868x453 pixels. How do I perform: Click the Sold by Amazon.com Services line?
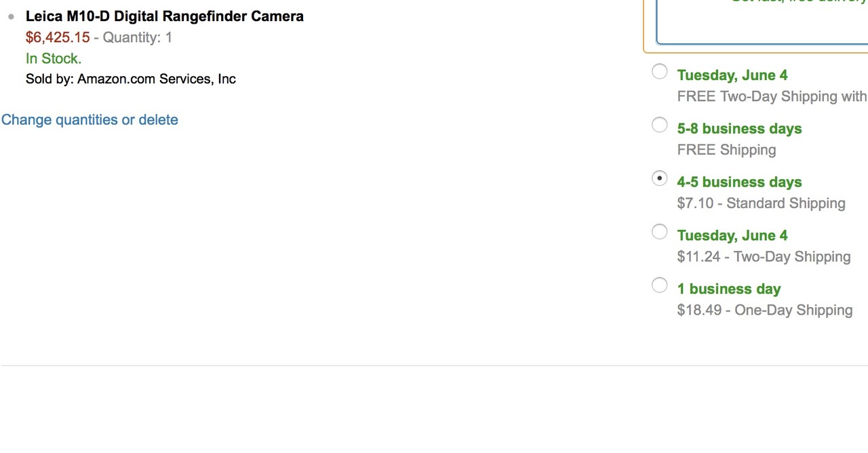(131, 79)
